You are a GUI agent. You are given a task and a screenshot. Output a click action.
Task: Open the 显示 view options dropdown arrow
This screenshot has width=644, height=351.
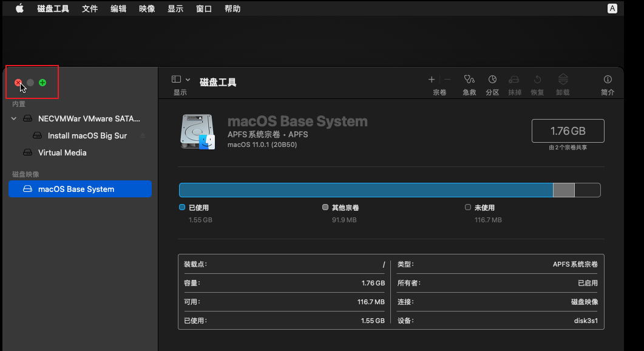click(188, 80)
